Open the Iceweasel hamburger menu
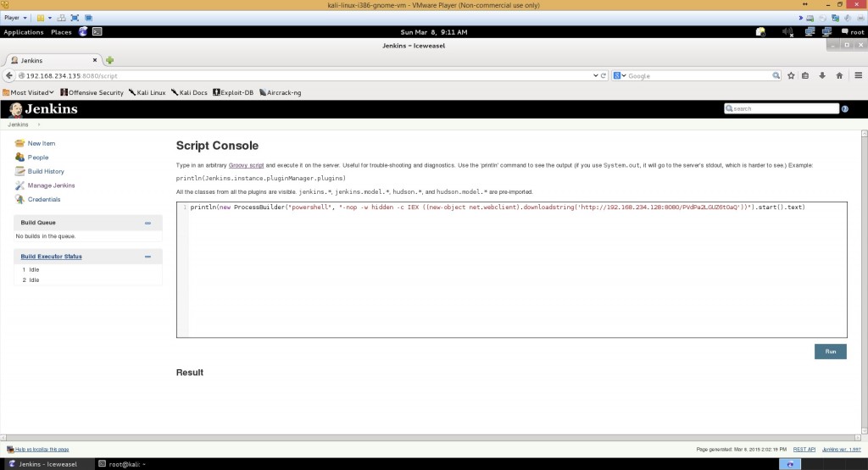Screen dimensions: 868x470 tap(858, 75)
